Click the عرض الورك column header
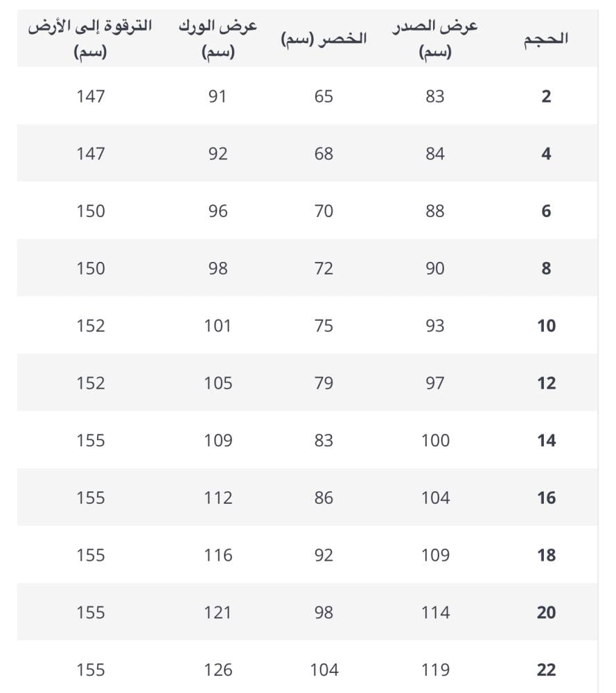 (218, 39)
